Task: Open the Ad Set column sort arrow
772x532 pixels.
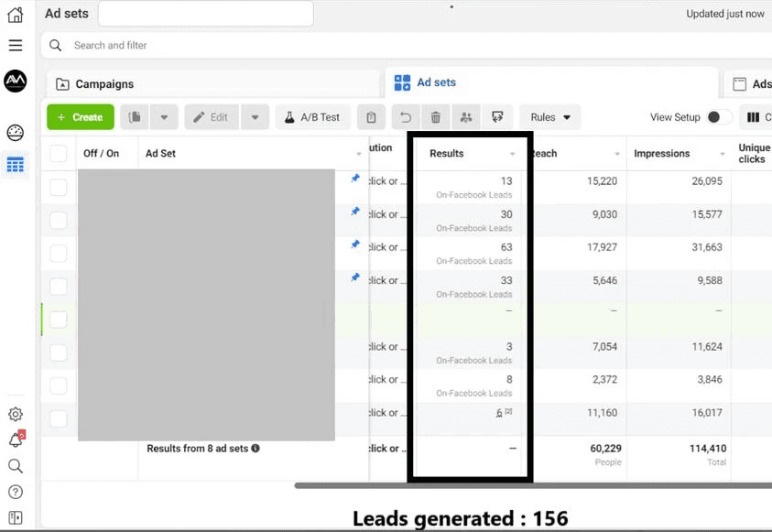Action: 359,154
